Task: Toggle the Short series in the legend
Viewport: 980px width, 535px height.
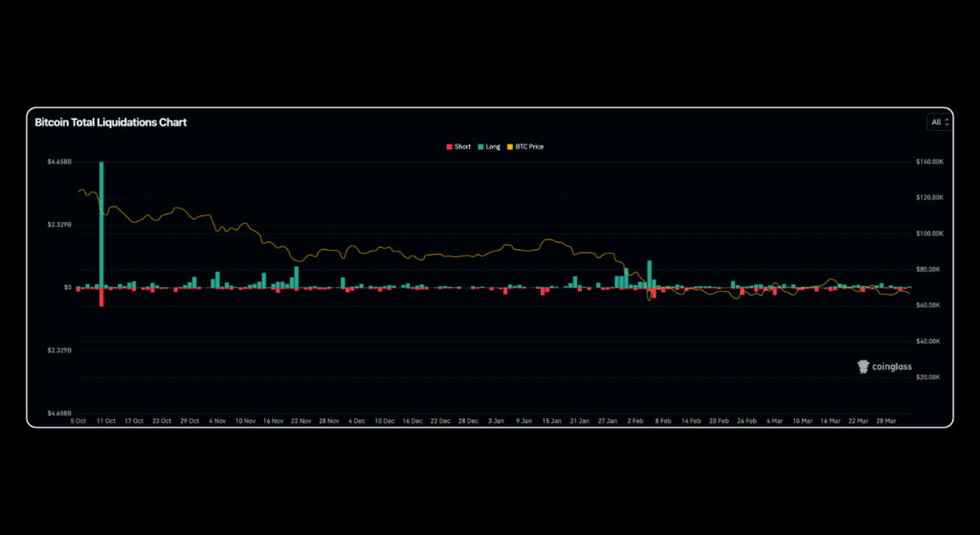Action: pyautogui.click(x=458, y=146)
